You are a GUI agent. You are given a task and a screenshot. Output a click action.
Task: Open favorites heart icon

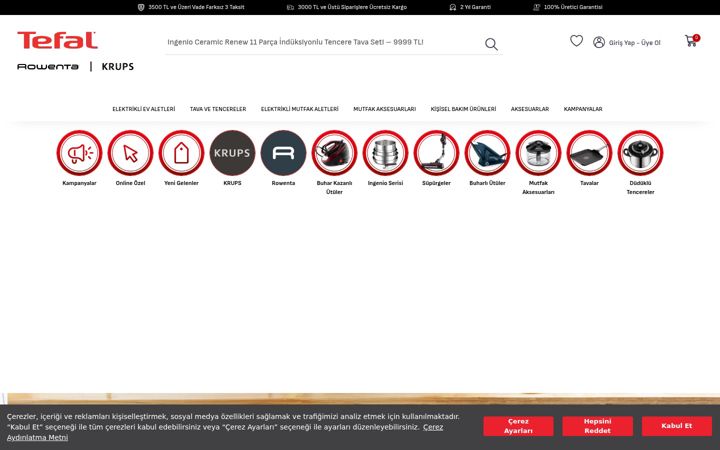[576, 41]
